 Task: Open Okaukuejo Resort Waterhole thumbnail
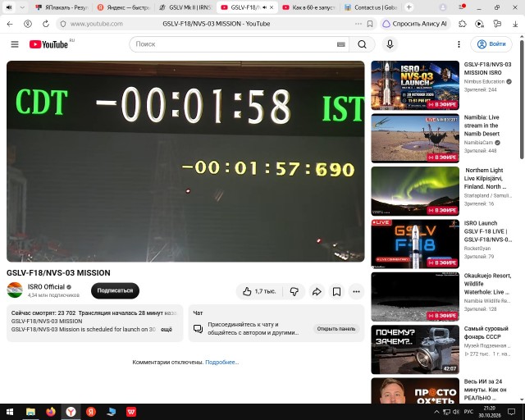pos(415,297)
